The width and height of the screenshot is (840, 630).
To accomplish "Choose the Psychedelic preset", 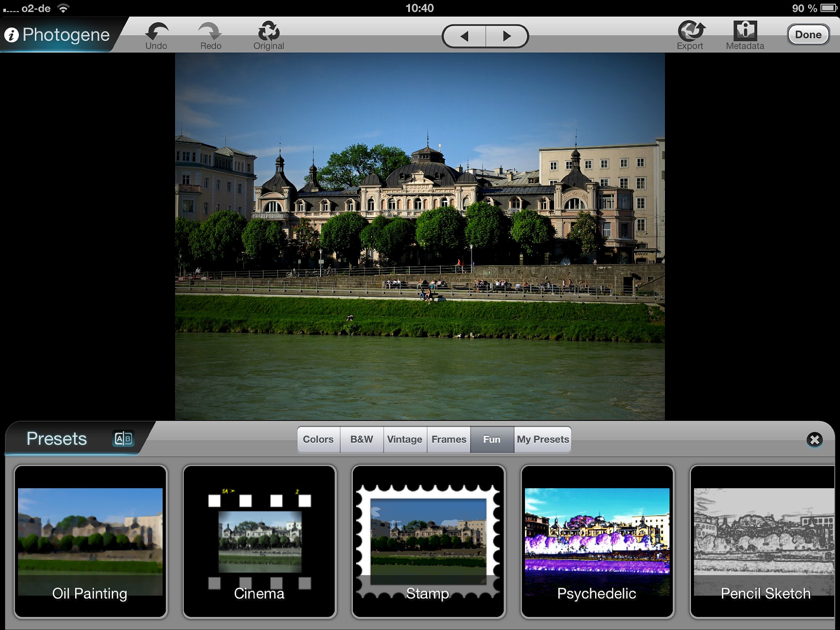I will click(x=597, y=541).
